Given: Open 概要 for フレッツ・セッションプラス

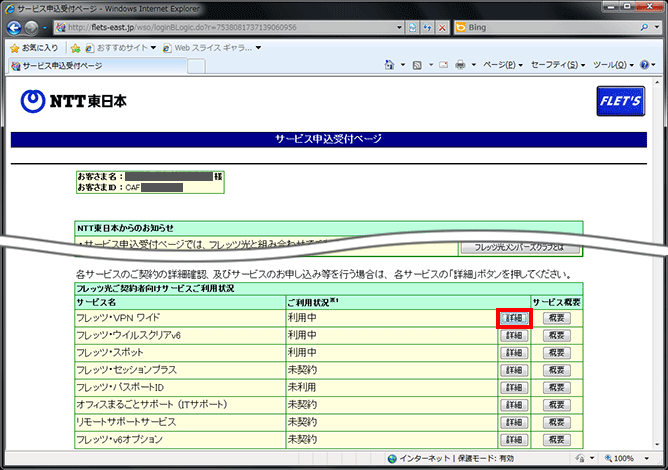Looking at the screenshot, I should 556,370.
